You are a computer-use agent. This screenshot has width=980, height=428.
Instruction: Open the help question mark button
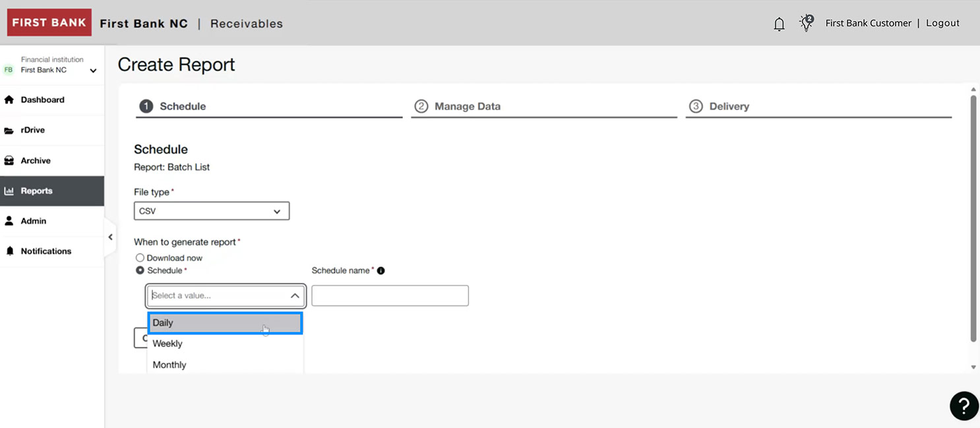click(964, 406)
